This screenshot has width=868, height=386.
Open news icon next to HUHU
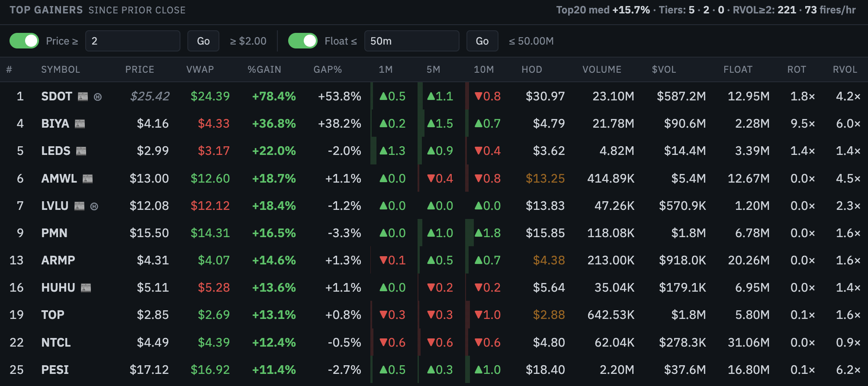tap(86, 288)
